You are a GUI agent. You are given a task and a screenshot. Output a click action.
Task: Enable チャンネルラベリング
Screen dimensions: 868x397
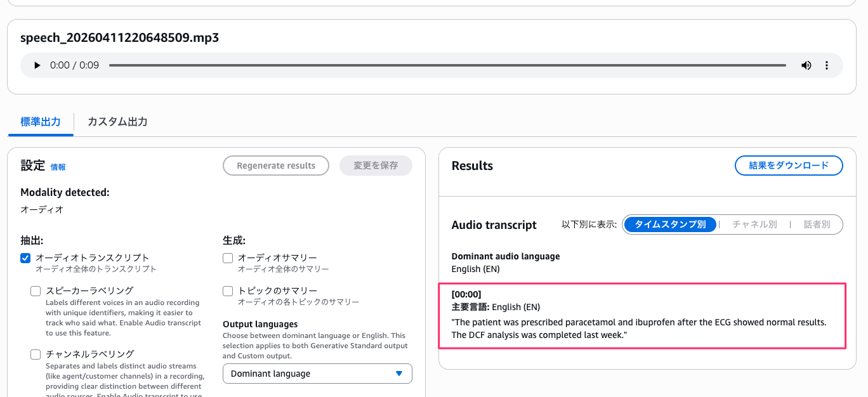tap(36, 354)
